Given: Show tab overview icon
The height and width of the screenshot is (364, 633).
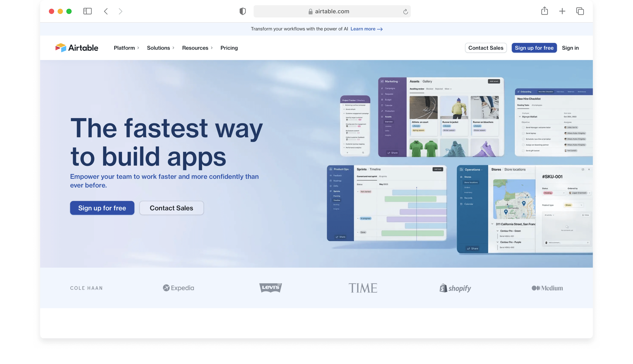Looking at the screenshot, I should pos(580,11).
